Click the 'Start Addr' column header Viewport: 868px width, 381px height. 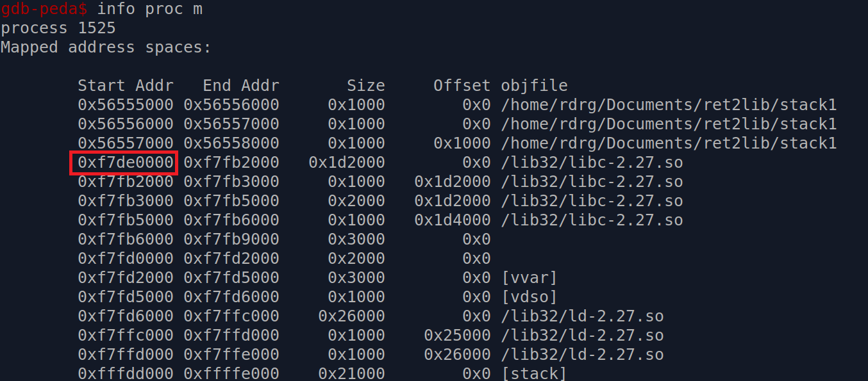126,86
